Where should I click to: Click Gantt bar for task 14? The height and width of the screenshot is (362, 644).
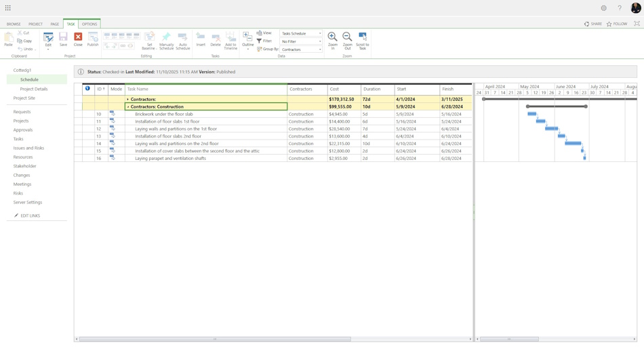[573, 144]
